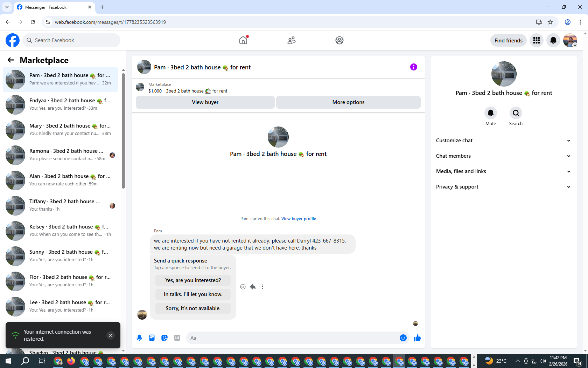
Task: Open the Facebook menu grid icon
Action: [x=537, y=40]
